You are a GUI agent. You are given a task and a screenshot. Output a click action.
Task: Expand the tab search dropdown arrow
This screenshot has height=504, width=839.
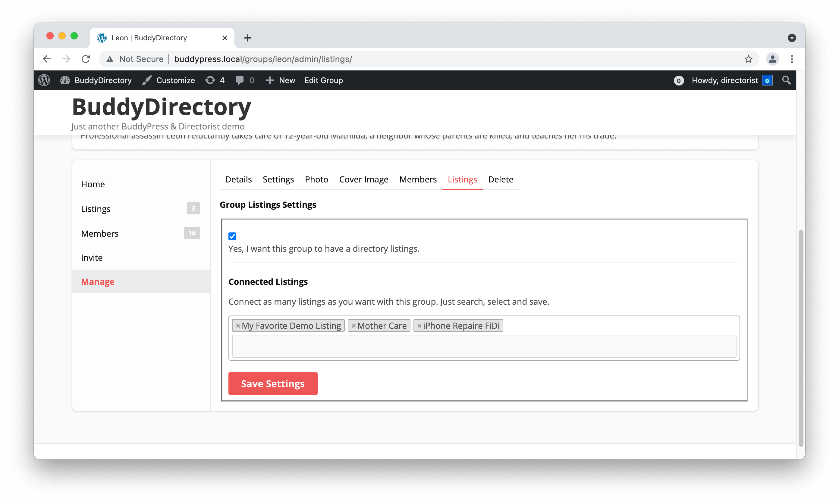[x=792, y=38]
